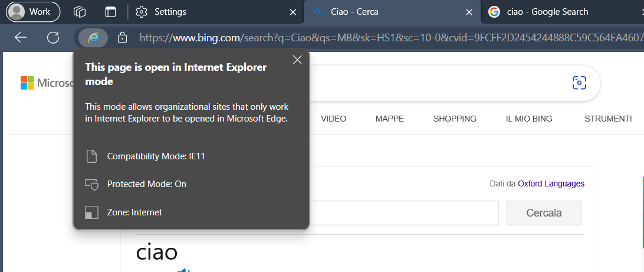Image resolution: width=644 pixels, height=272 pixels.
Task: Click the protected mode shield icon
Action: 91,185
